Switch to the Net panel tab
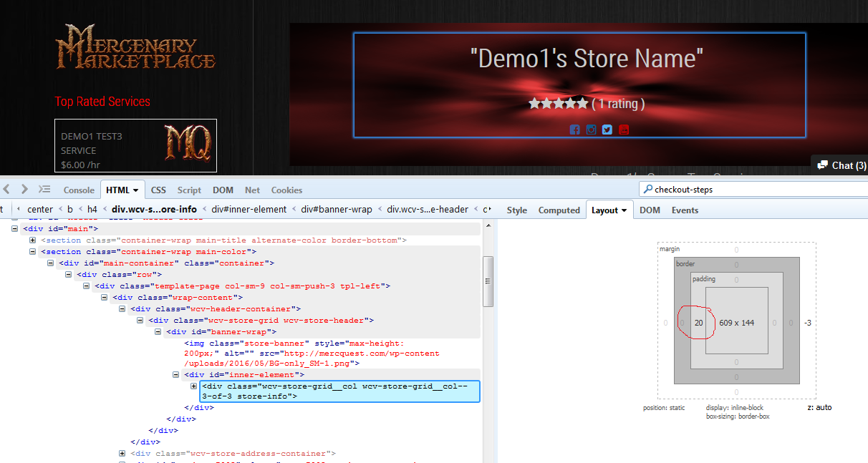Viewport: 868px width, 463px height. click(252, 190)
